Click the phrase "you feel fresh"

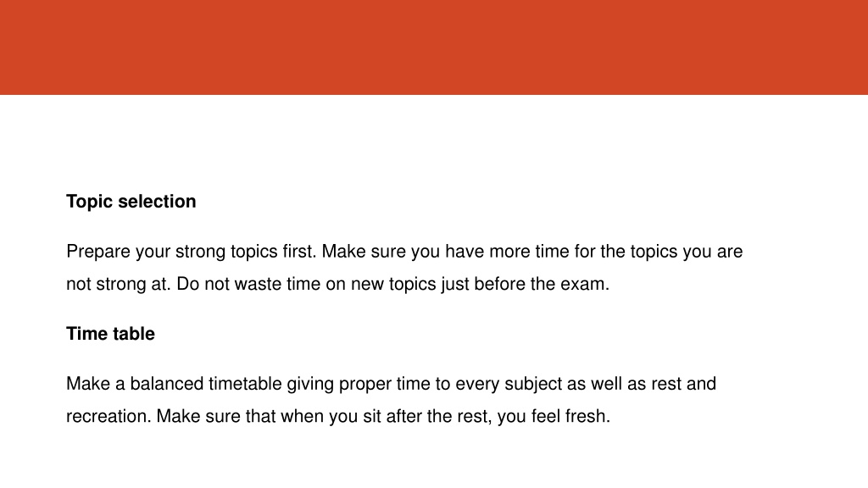[552, 416]
